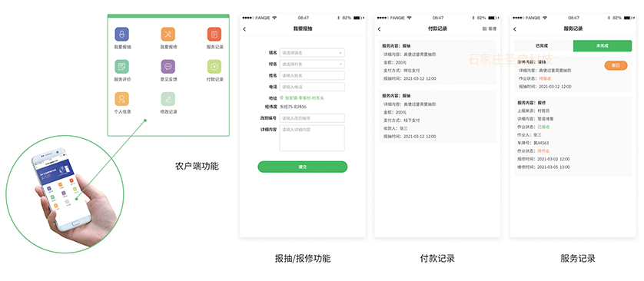
Task: Click the 我要报抽 screen title
Action: tap(302, 28)
